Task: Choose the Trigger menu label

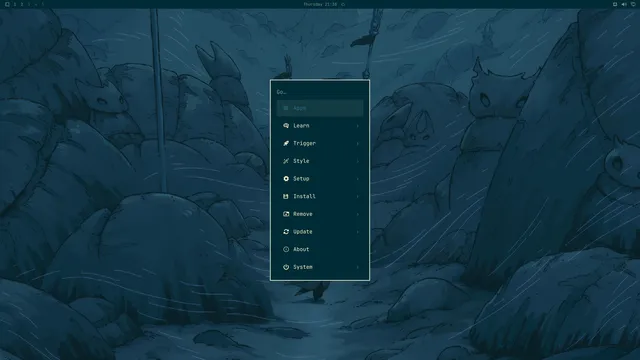Action: (x=304, y=143)
